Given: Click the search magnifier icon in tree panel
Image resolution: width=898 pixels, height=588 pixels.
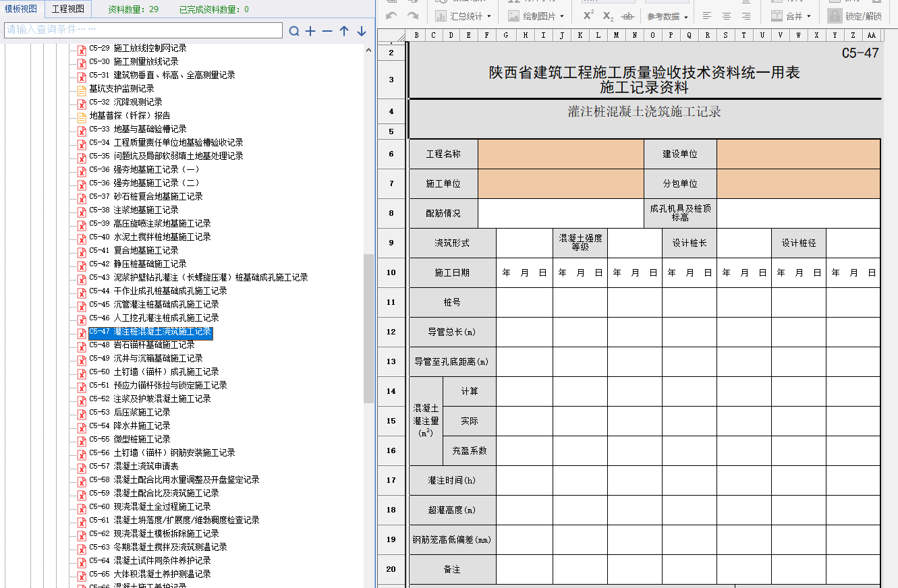Looking at the screenshot, I should click(294, 31).
